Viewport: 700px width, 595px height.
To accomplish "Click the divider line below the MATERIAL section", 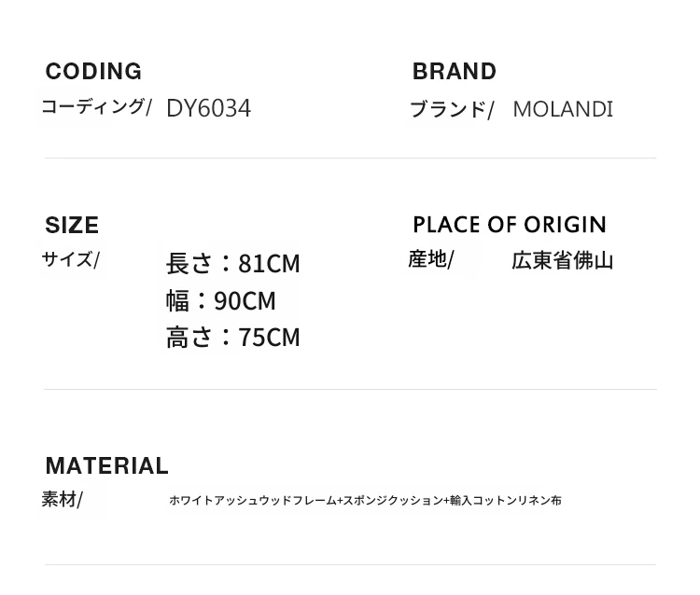I will point(350,564).
